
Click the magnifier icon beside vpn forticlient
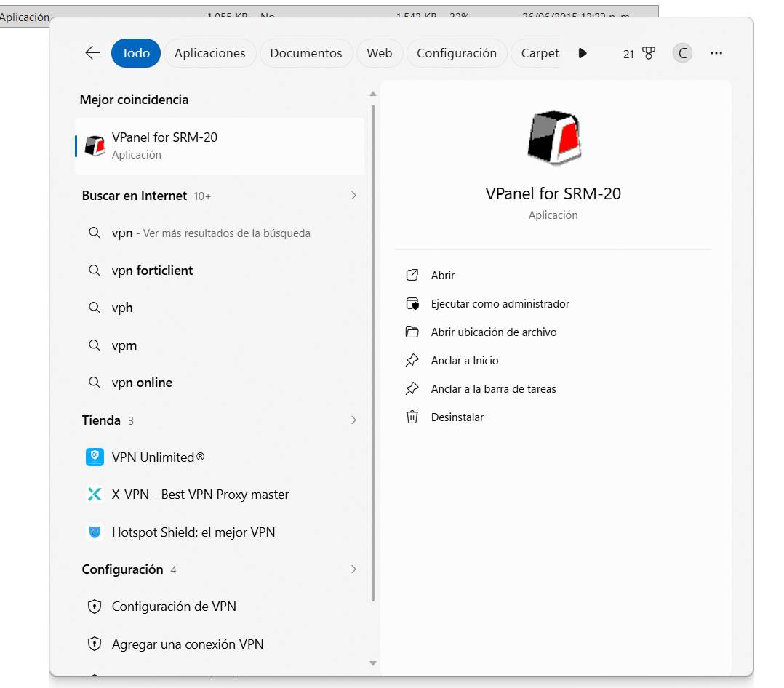pyautogui.click(x=95, y=271)
